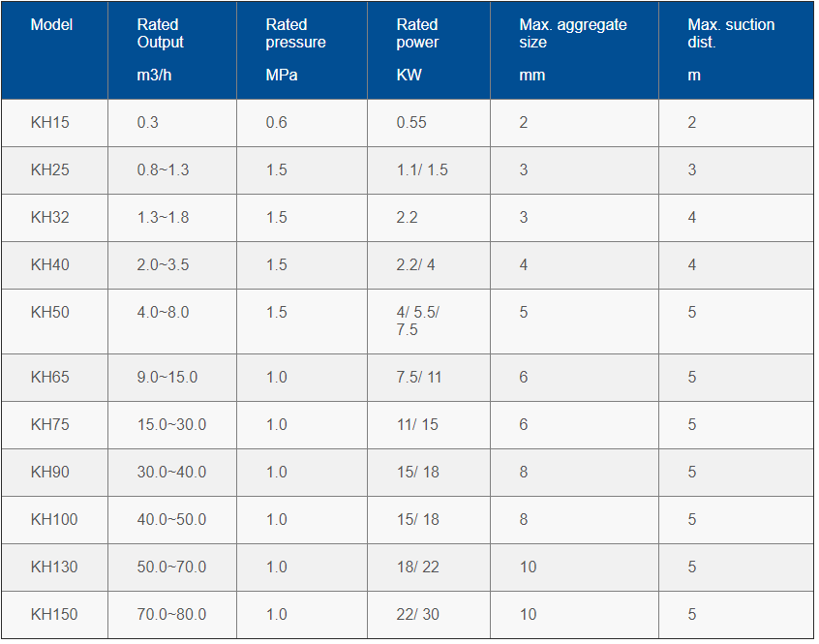
Task: Click the KH32 model cell
Action: click(55, 218)
